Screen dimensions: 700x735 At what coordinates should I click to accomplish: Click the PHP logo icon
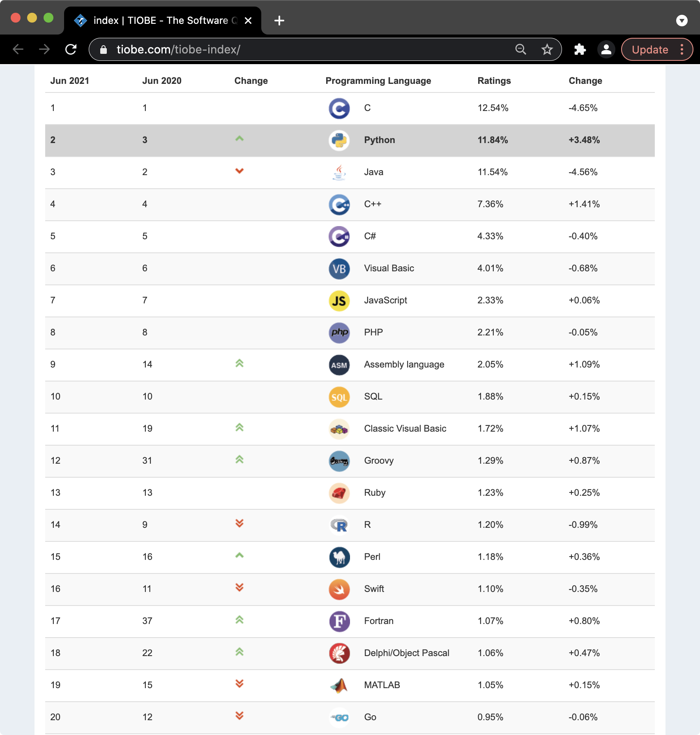[339, 333]
